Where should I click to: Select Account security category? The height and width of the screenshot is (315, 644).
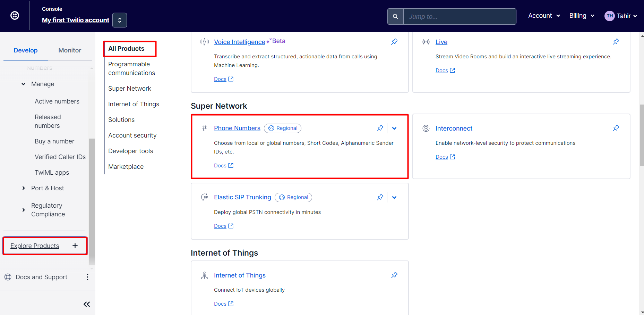click(x=132, y=135)
